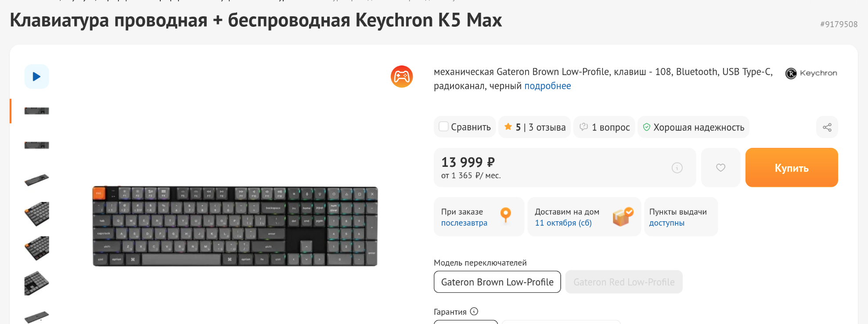Select the first keyboard front-view thumbnail

click(36, 111)
